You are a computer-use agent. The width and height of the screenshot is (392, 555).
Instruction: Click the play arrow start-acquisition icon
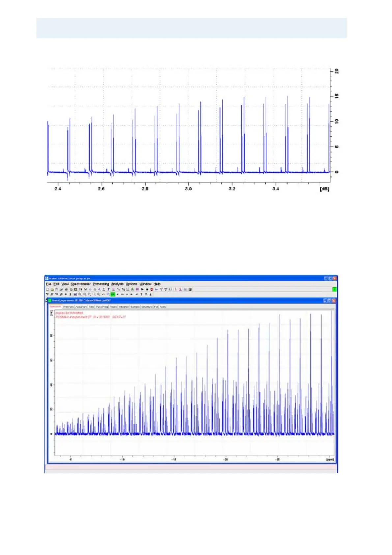pyautogui.click(x=142, y=289)
